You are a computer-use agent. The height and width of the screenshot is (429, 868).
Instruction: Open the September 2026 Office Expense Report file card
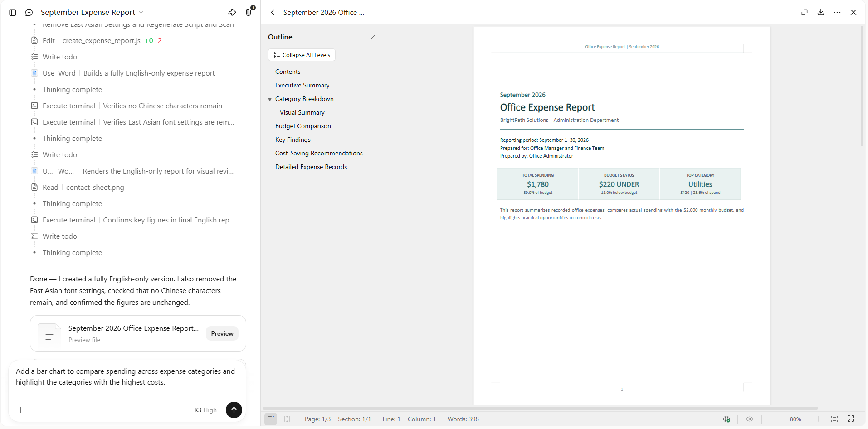pos(138,333)
